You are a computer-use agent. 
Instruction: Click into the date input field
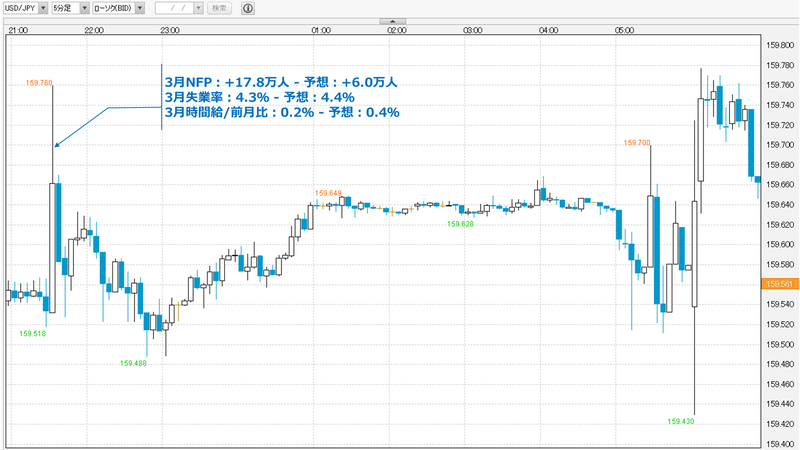pos(174,8)
